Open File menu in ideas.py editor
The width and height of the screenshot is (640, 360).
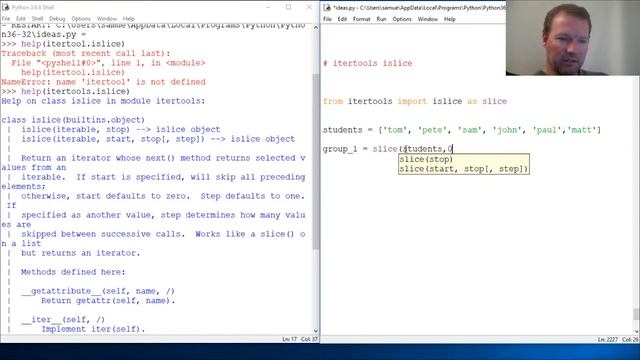[x=327, y=19]
